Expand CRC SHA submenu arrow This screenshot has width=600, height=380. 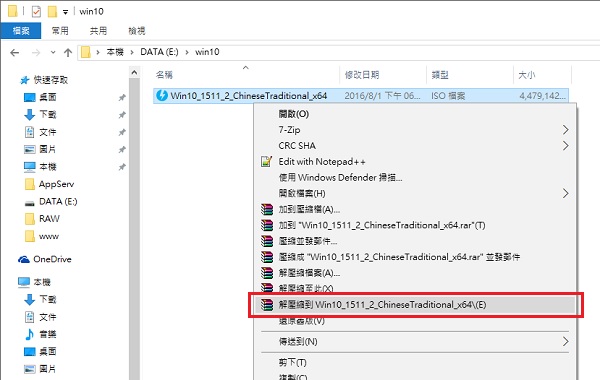tap(566, 146)
